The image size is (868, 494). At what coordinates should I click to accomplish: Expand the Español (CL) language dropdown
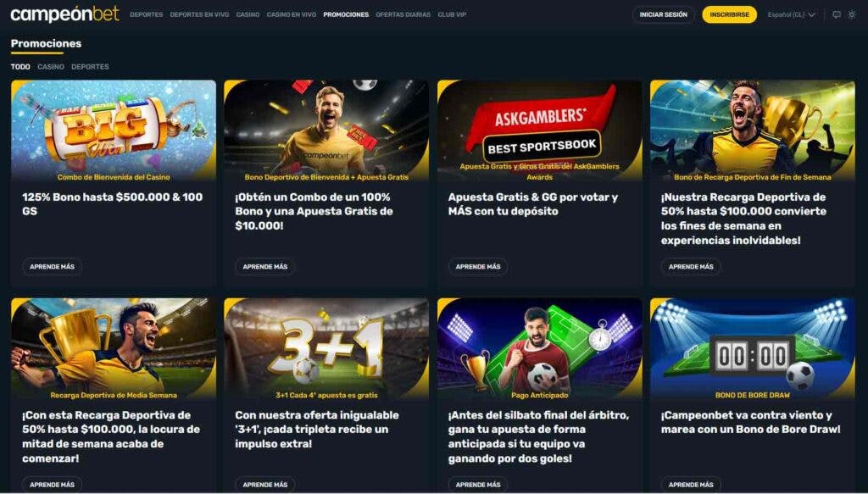point(791,15)
